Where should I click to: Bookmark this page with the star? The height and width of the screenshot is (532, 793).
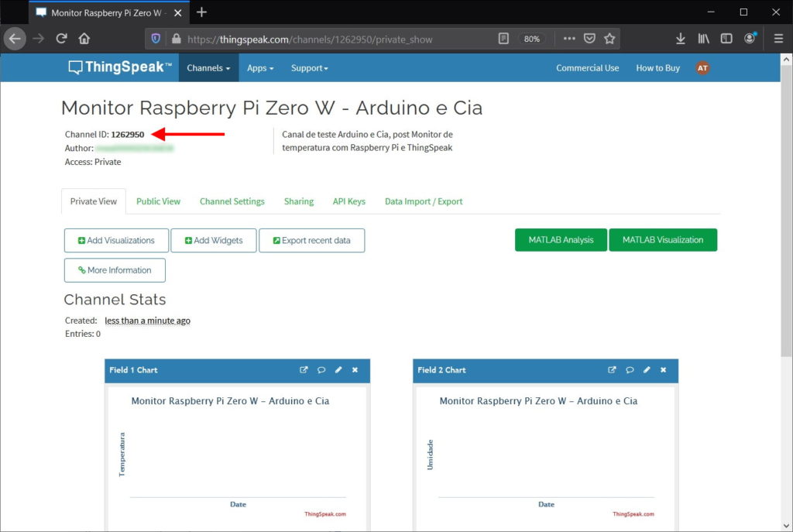(609, 39)
